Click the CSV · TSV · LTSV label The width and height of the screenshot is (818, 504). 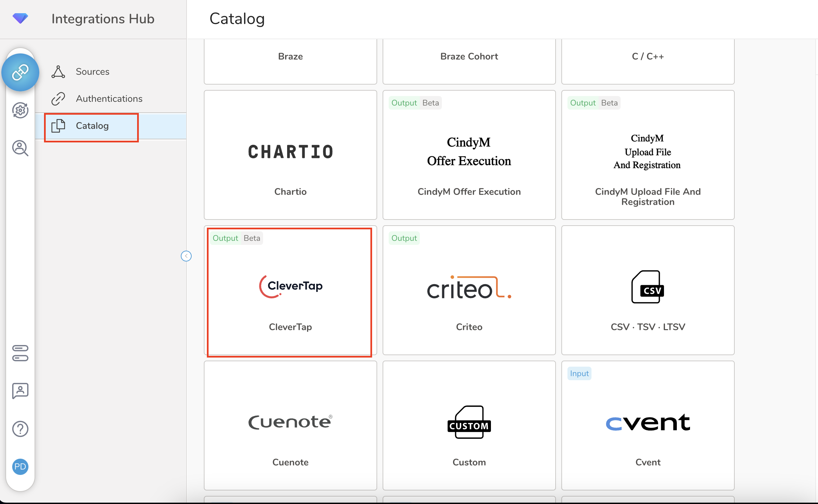click(648, 327)
